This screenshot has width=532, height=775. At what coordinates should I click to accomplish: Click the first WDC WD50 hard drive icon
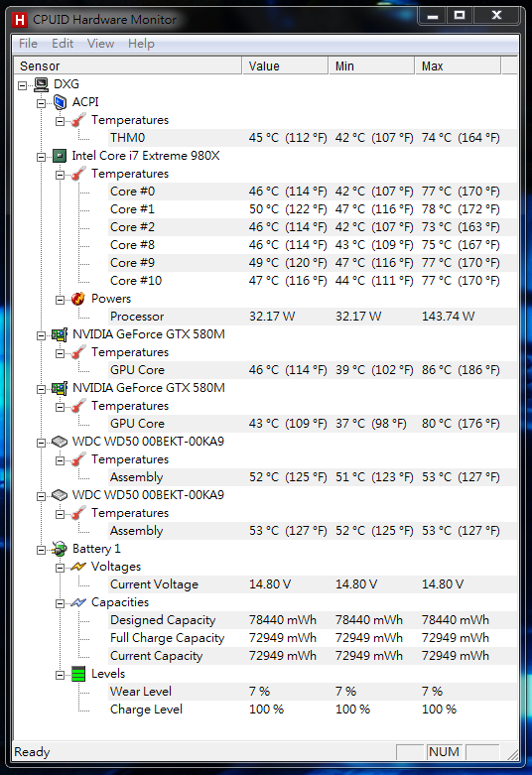click(x=60, y=442)
